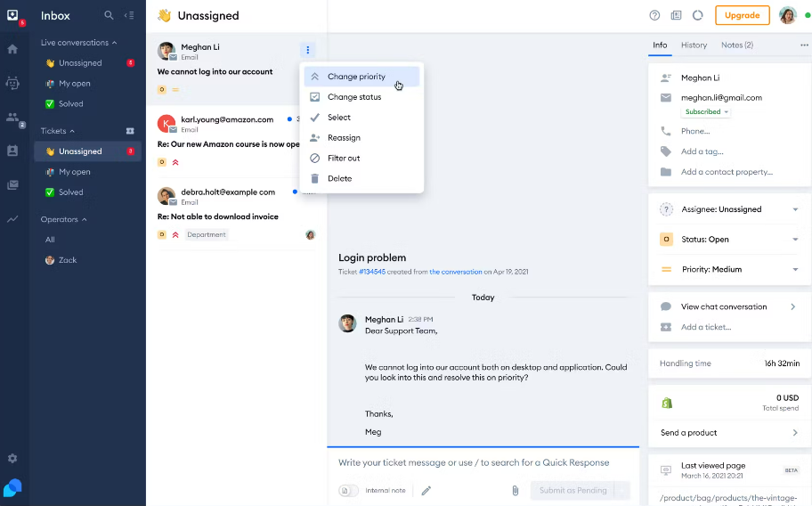
Task: Click the create ticket icon beside Tickets
Action: (x=130, y=131)
